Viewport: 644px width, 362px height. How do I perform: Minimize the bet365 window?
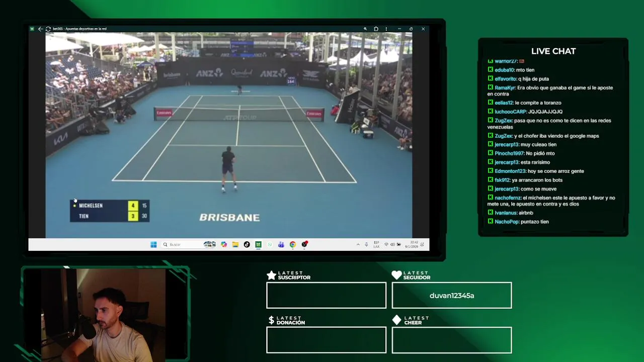(399, 29)
